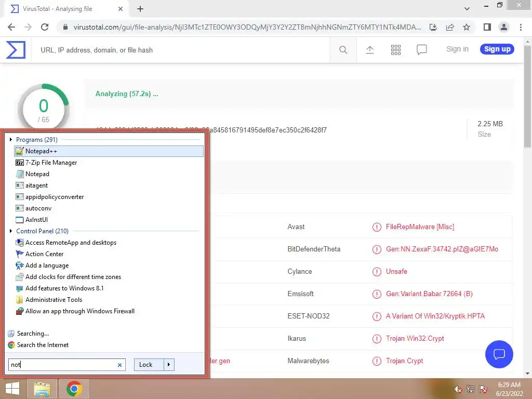Bookmark this page with the star
Viewport: 532px width, 399px height.
467,27
